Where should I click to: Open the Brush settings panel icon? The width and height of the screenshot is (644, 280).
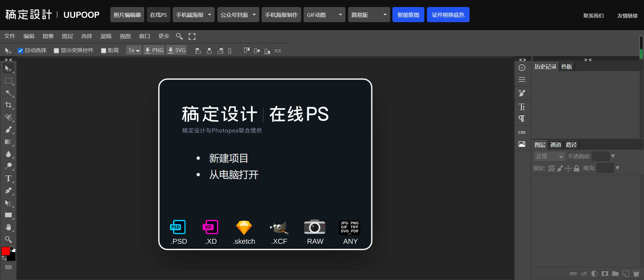click(522, 93)
